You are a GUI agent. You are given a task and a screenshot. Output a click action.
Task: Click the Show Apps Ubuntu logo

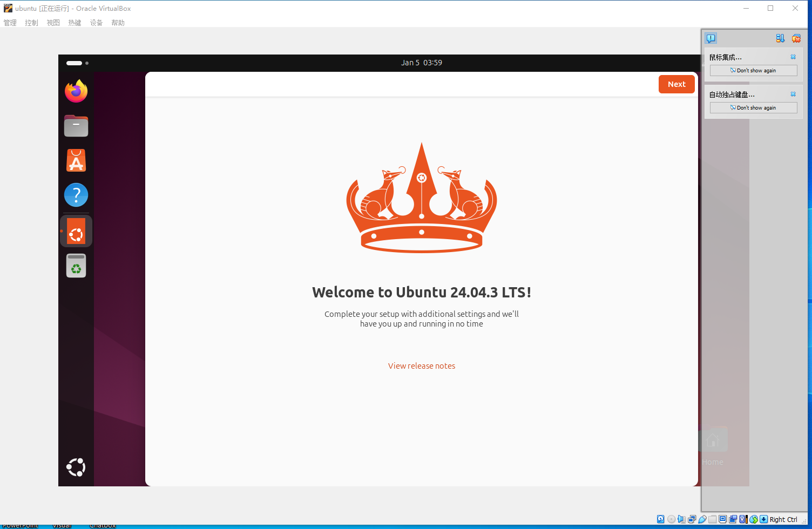tap(76, 467)
